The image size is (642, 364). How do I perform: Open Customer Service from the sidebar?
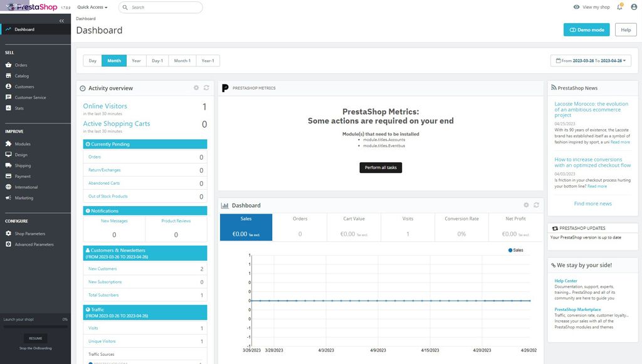tap(31, 97)
